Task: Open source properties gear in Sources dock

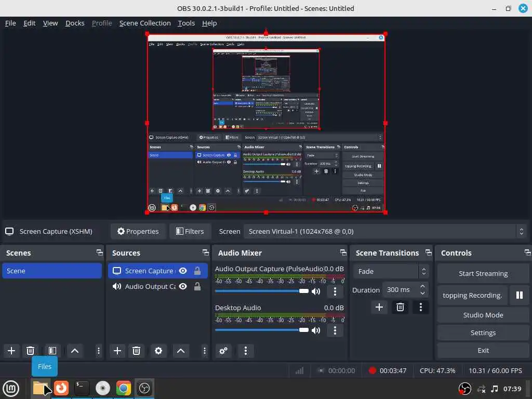Action: pos(158,351)
